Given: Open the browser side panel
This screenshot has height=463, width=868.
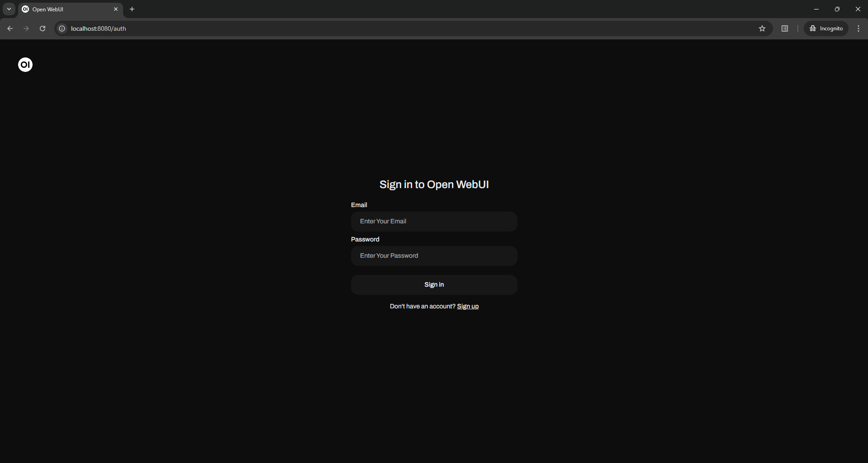Looking at the screenshot, I should point(785,28).
